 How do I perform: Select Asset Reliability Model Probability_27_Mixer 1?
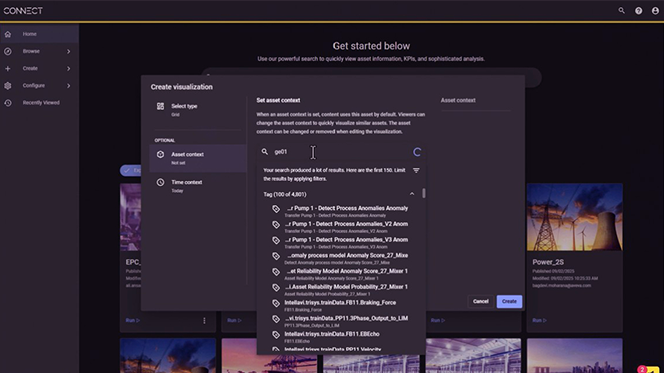point(341,290)
